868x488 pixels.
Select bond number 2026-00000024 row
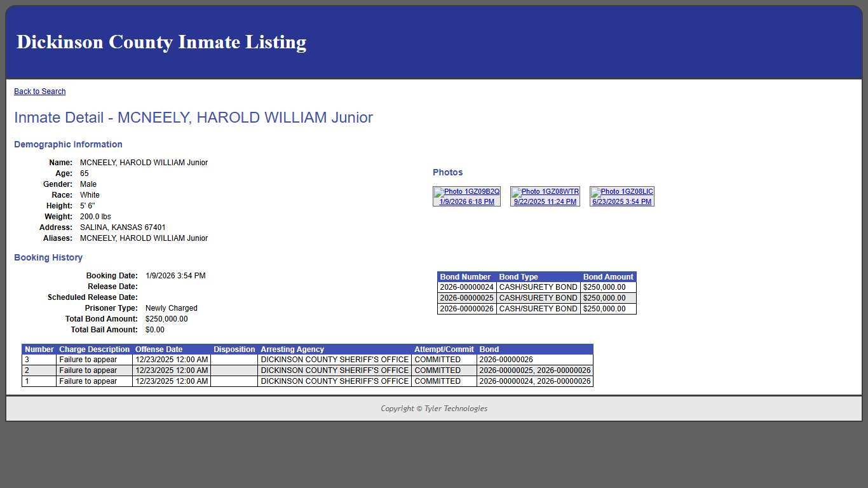[465, 287]
